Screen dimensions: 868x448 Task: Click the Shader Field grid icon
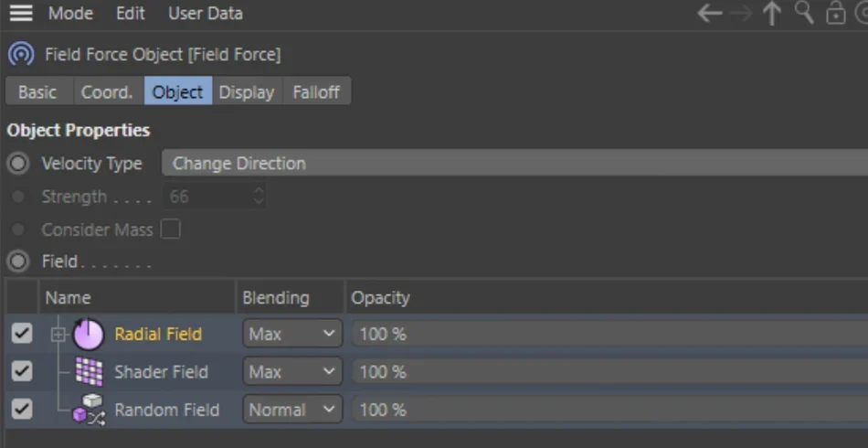(x=90, y=371)
